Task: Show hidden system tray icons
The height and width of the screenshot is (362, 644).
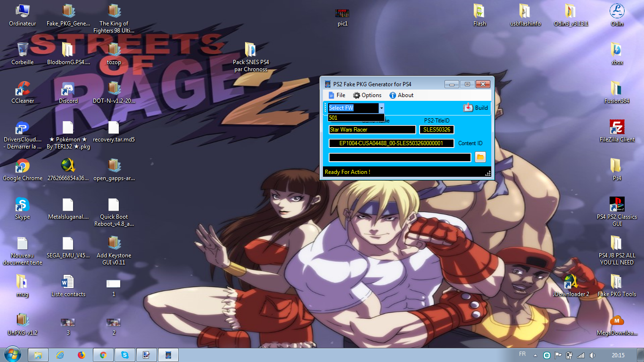Action: [x=535, y=355]
